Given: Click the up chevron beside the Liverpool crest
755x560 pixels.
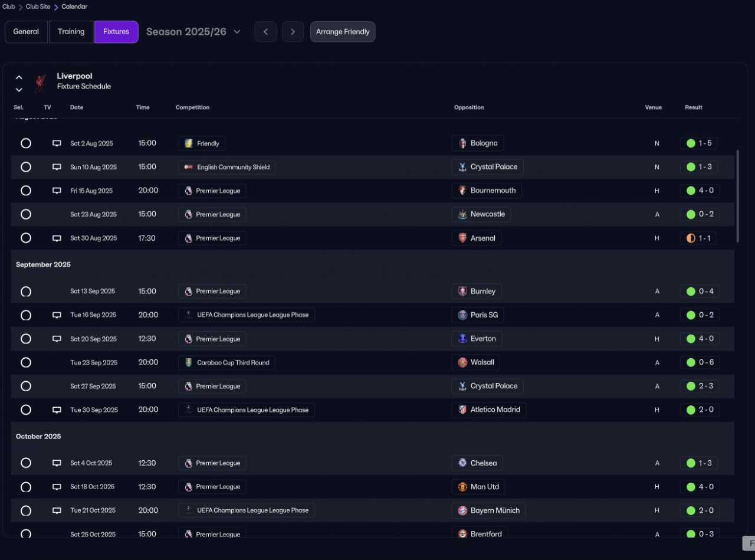Looking at the screenshot, I should pos(19,77).
